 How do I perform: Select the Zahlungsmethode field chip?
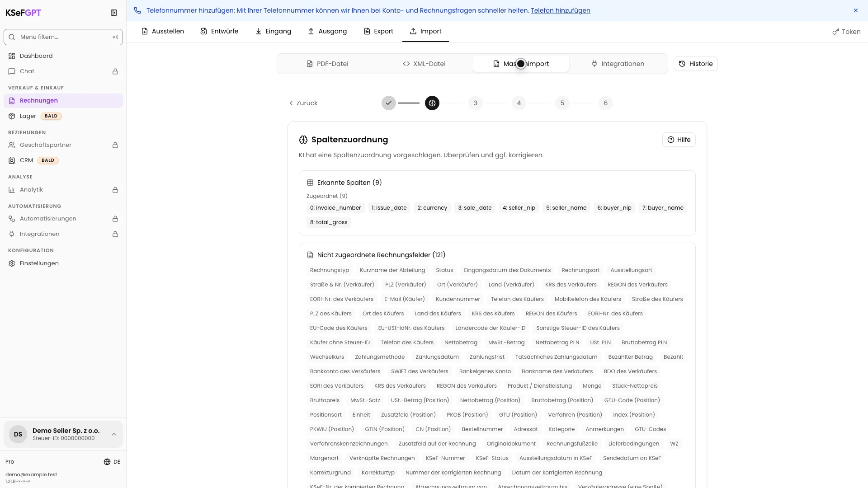380,357
